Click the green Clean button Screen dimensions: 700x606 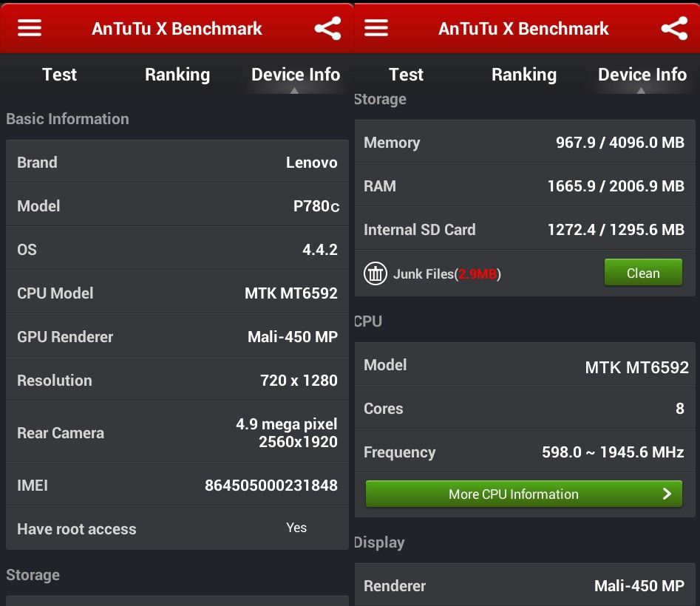pyautogui.click(x=643, y=272)
